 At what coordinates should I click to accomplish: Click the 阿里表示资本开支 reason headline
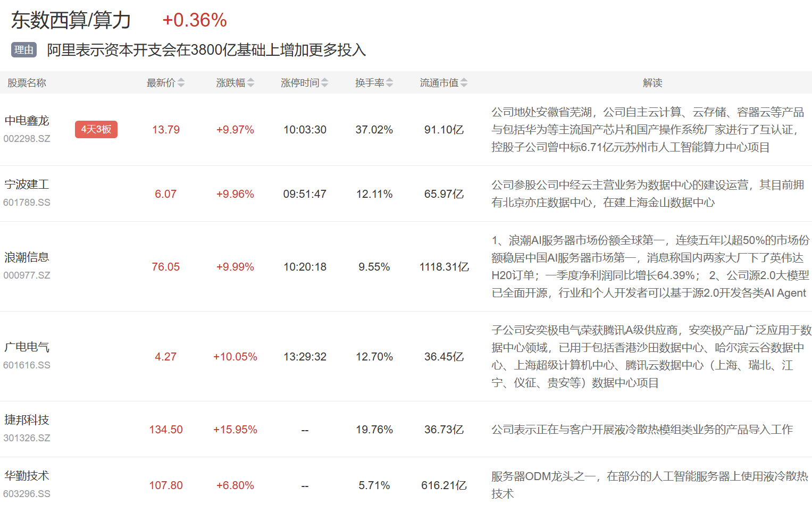[206, 50]
